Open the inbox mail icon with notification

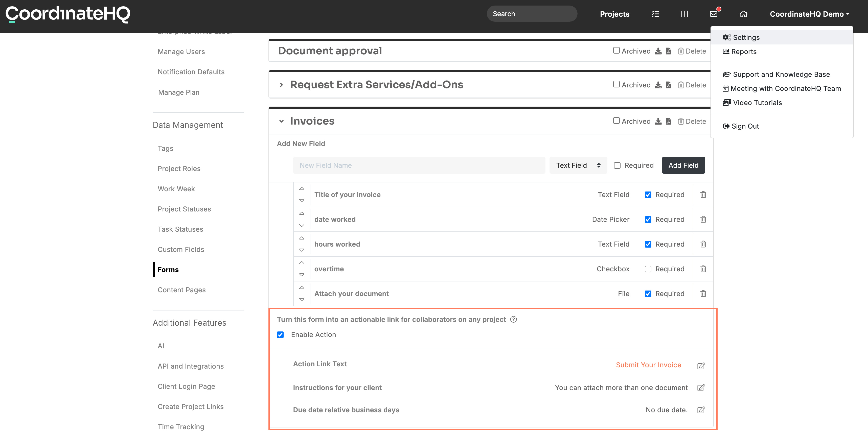coord(714,14)
